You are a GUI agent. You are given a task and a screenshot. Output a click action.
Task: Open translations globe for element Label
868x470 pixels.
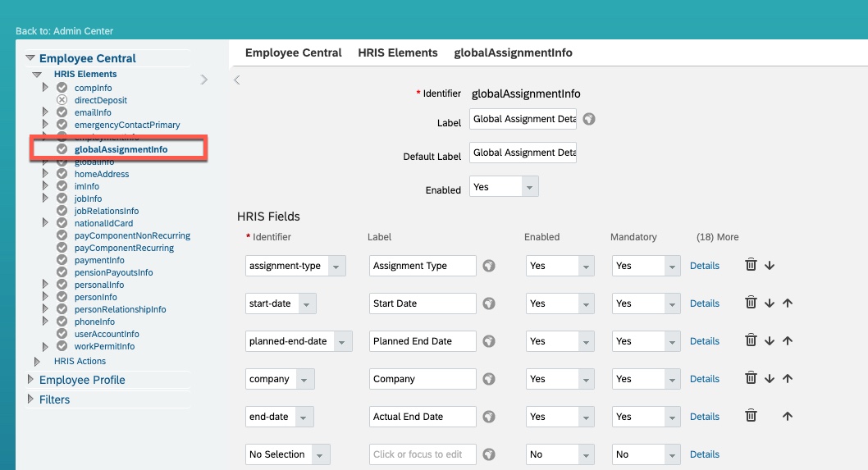[x=589, y=119]
